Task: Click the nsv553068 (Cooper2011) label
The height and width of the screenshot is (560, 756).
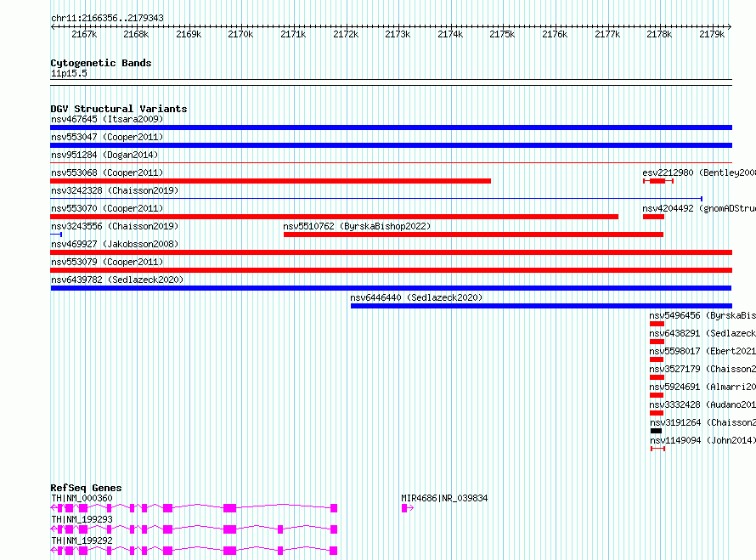Action: pos(107,173)
